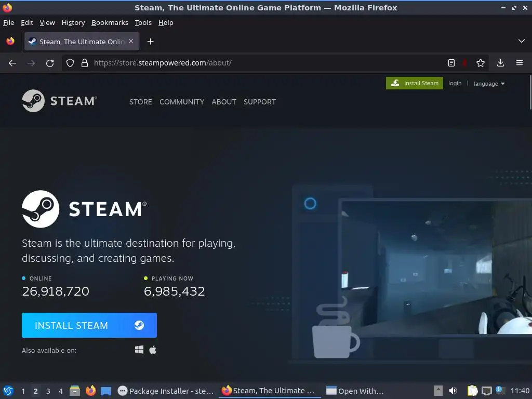
Task: Click the green Install Steam header button
Action: point(414,83)
